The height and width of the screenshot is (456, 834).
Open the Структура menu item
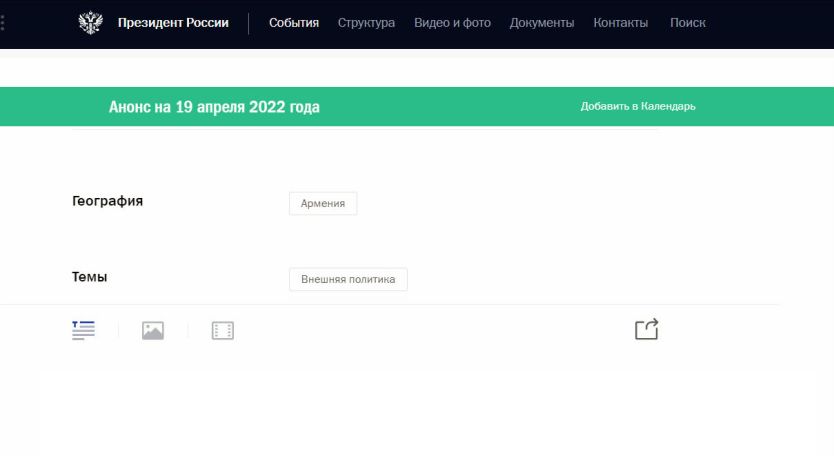pos(366,23)
